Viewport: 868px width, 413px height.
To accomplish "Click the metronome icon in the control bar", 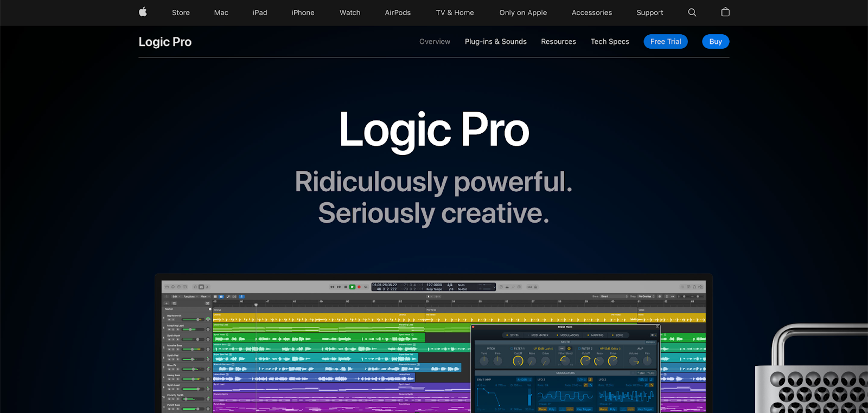I will point(535,287).
